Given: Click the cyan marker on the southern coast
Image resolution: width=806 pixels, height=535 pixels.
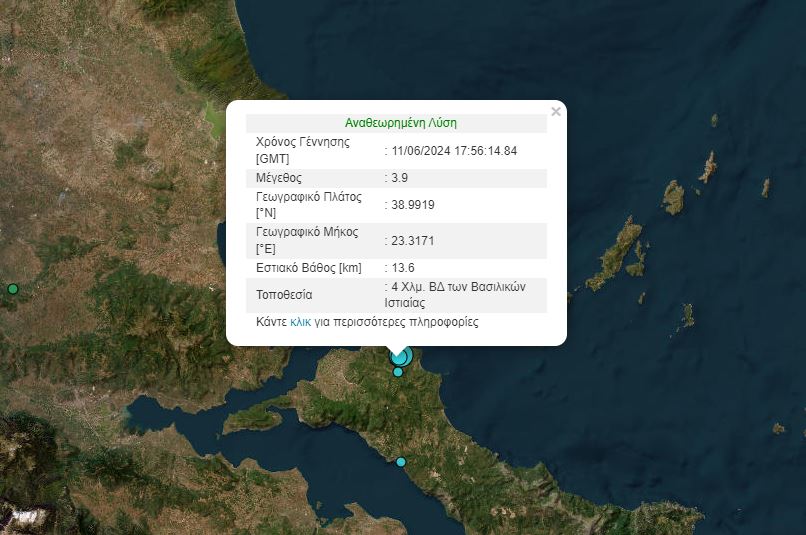Looking at the screenshot, I should tap(401, 462).
